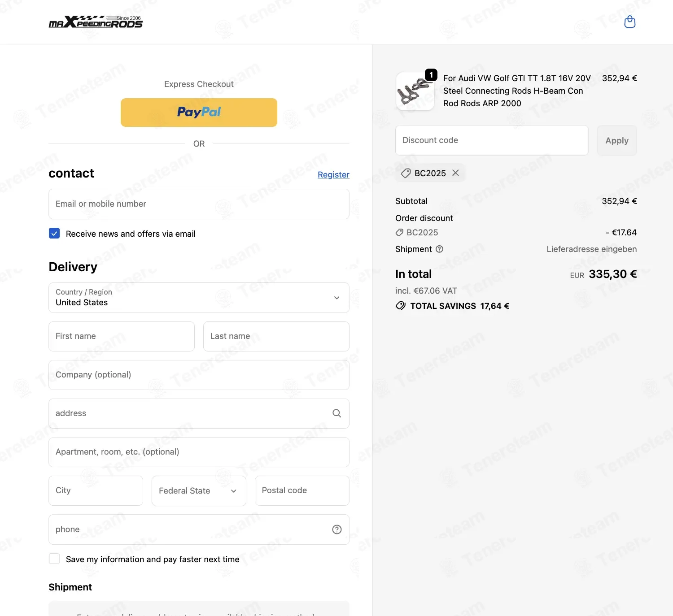
Task: Click the total savings tag icon
Action: 400,306
